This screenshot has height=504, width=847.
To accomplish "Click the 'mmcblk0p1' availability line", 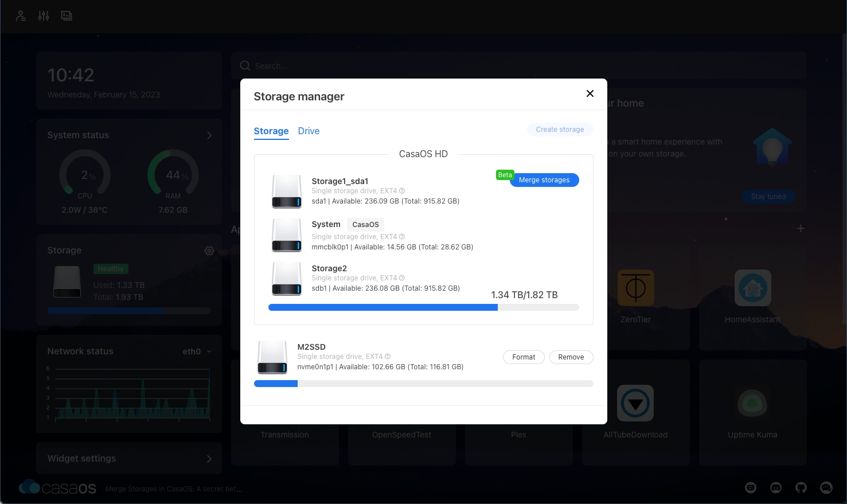I will point(392,247).
